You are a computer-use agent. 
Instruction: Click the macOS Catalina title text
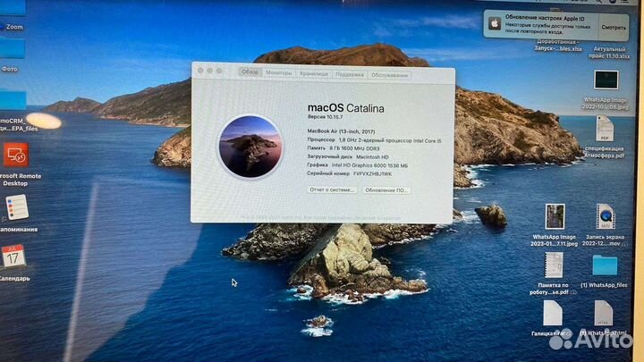(x=346, y=108)
